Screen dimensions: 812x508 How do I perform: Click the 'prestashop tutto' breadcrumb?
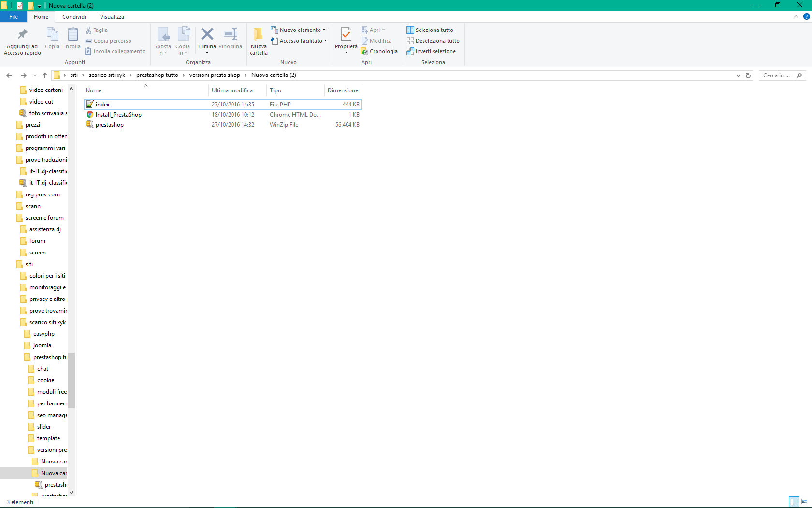point(157,75)
